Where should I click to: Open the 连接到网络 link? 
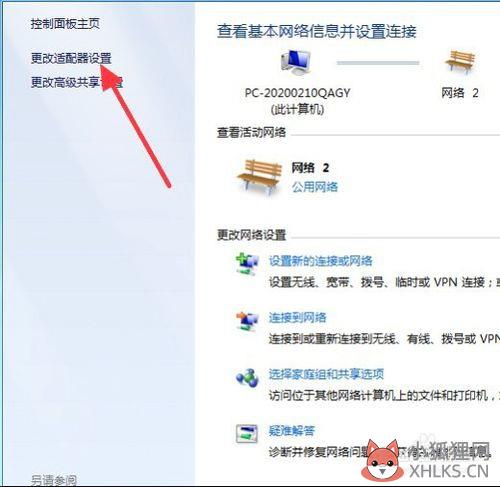[298, 317]
